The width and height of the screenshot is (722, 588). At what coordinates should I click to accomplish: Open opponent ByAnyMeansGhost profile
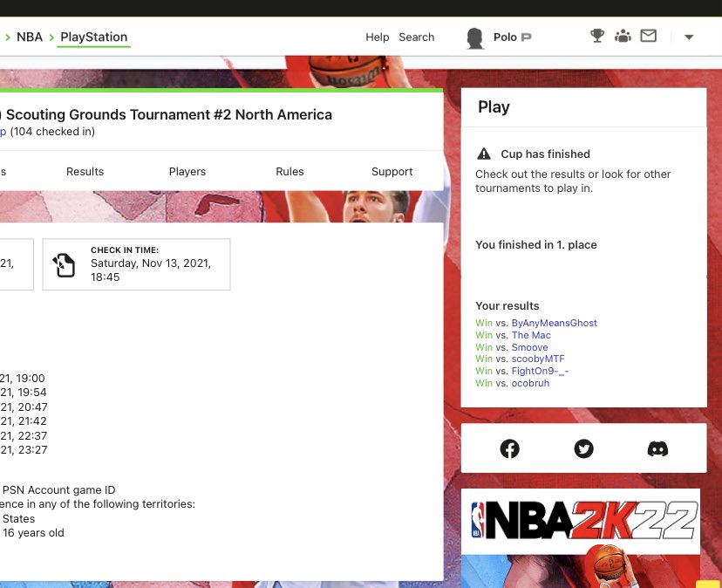point(554,323)
